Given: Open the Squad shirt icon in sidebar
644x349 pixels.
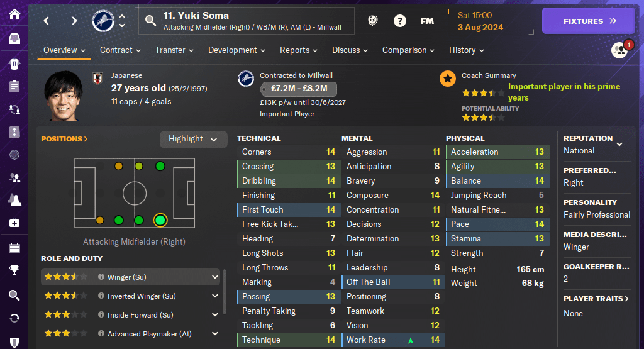Looking at the screenshot, I should 14,64.
